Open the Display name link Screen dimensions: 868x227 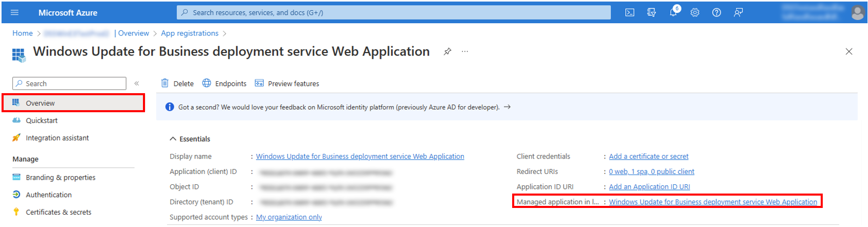[360, 156]
